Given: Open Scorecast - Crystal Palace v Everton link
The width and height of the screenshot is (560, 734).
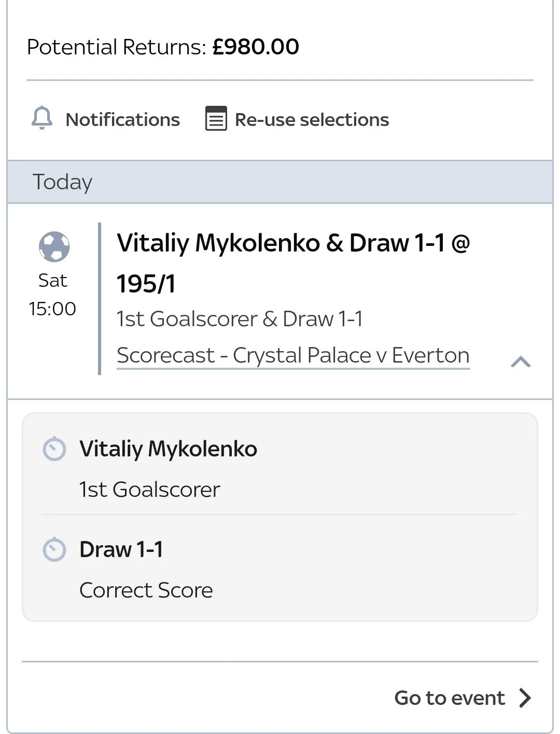Looking at the screenshot, I should (x=293, y=356).
